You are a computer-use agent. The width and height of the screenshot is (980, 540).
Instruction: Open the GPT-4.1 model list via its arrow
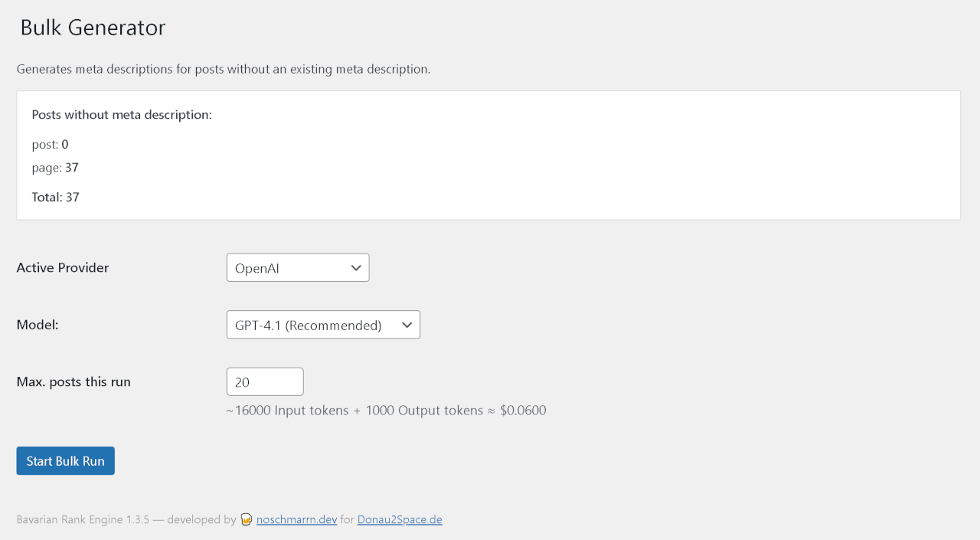tap(407, 324)
